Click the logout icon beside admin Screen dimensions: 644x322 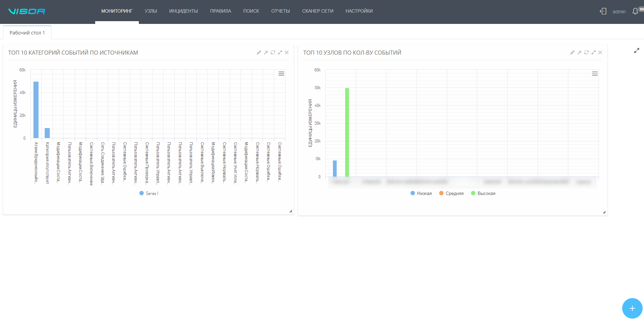click(x=603, y=11)
